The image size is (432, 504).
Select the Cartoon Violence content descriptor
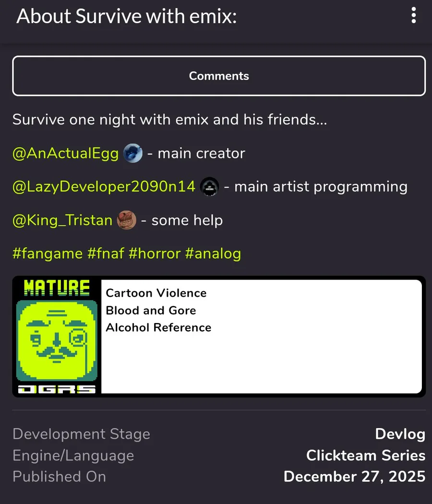pyautogui.click(x=156, y=293)
